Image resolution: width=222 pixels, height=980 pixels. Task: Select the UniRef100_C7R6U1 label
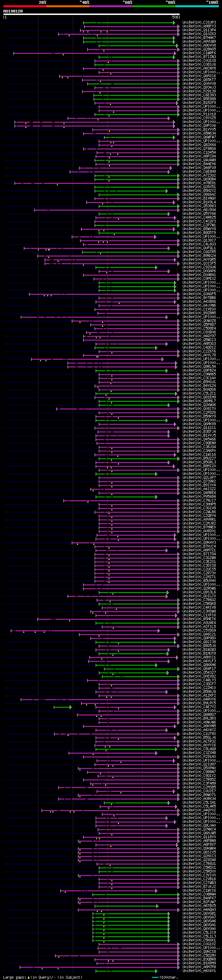coord(199,864)
